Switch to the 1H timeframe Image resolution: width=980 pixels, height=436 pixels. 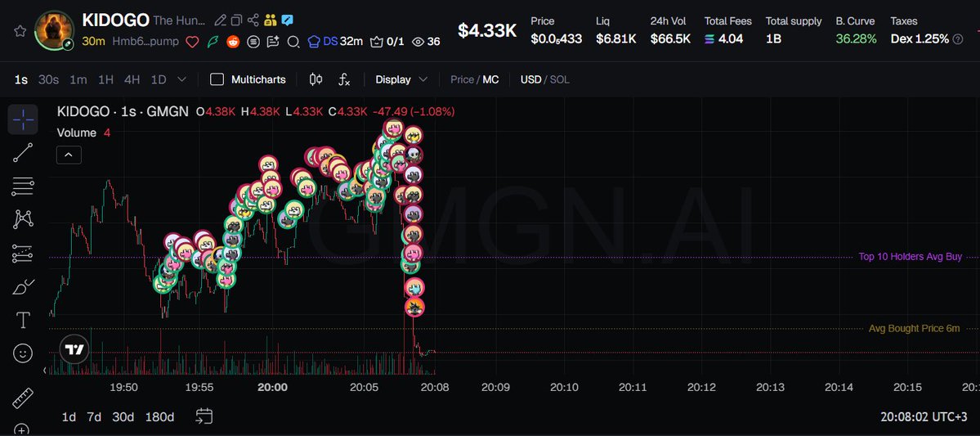105,79
